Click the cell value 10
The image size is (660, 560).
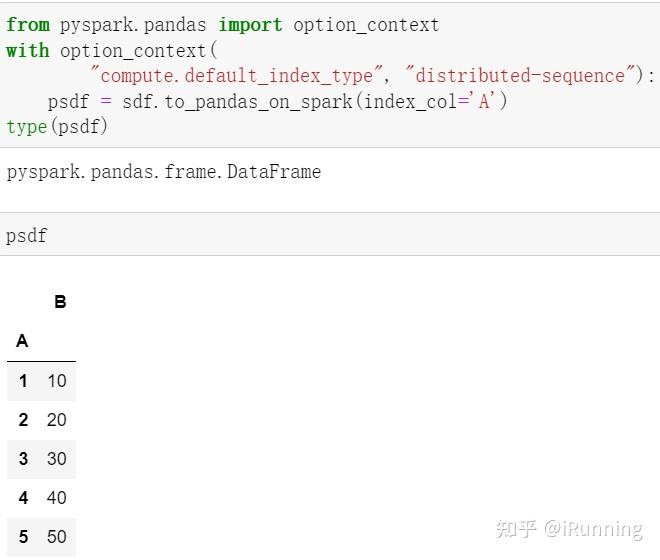pos(57,381)
